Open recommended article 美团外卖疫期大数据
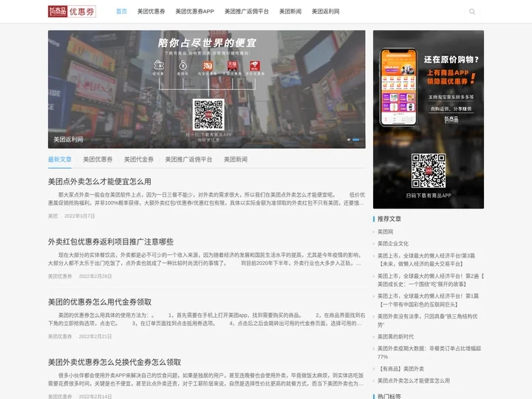 click(x=429, y=352)
